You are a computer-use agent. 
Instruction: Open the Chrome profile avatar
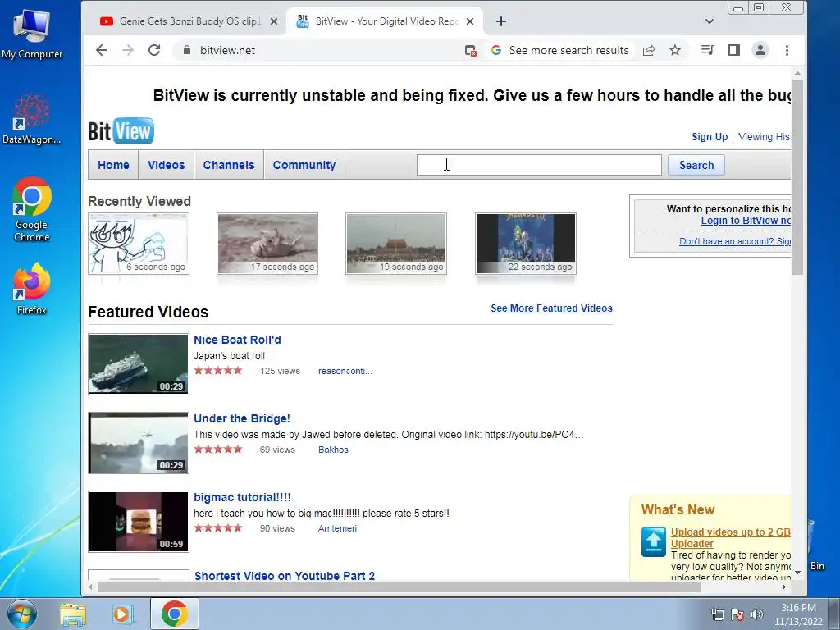pos(760,50)
